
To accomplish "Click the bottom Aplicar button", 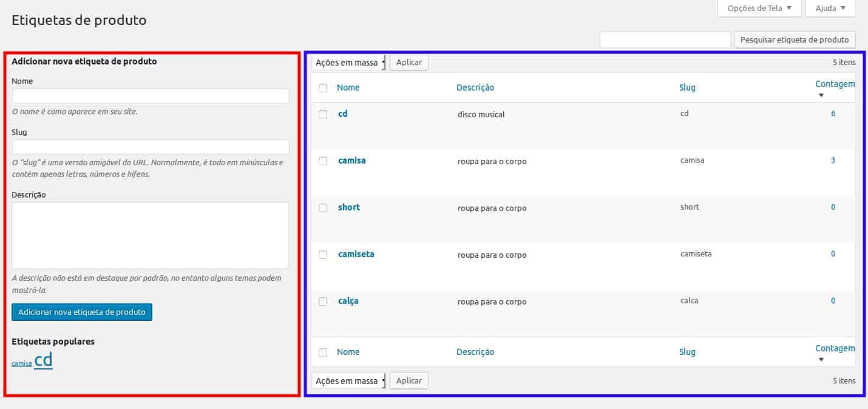I will [x=409, y=380].
